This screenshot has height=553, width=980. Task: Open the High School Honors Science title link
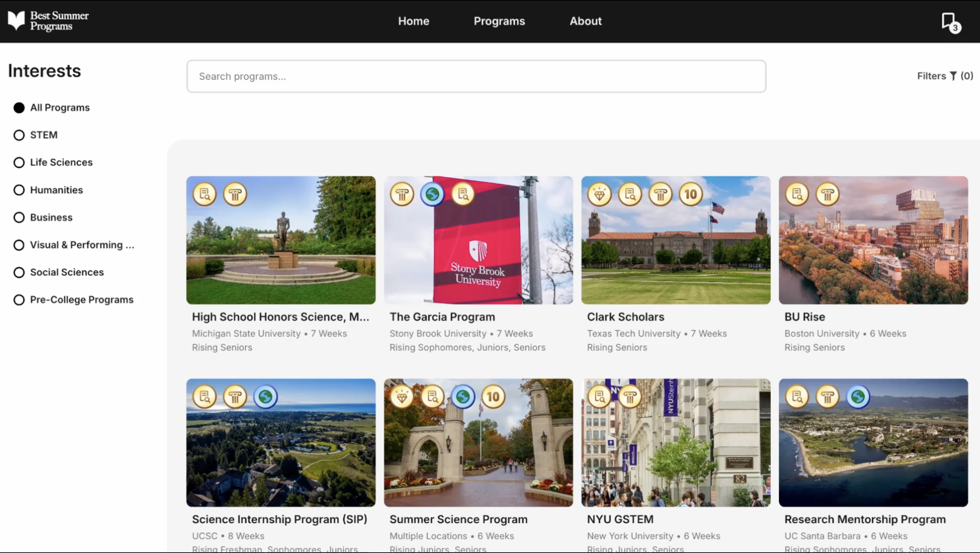(280, 317)
